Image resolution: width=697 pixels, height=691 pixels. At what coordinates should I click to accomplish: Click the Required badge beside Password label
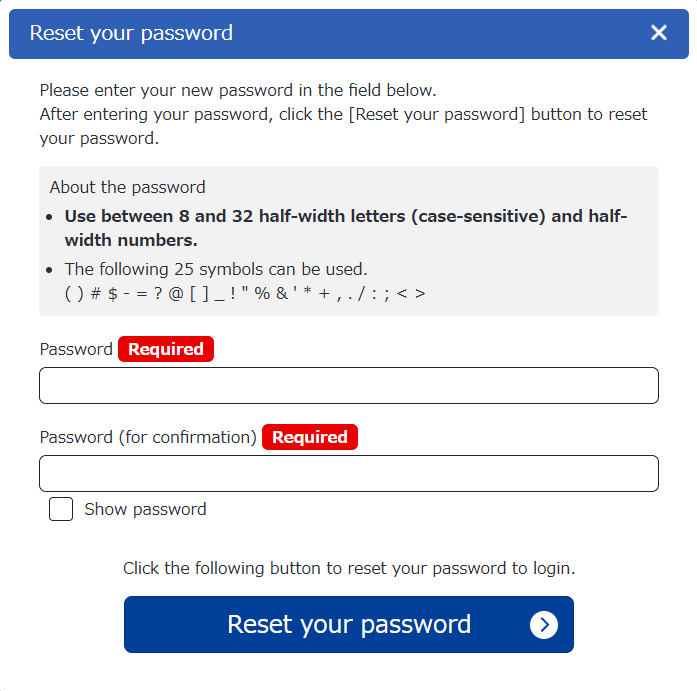pos(166,349)
